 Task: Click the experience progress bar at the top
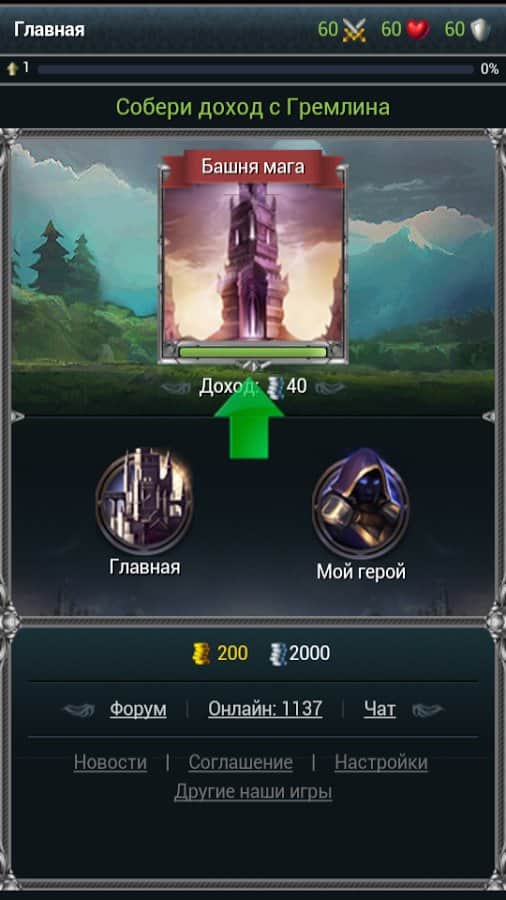pyautogui.click(x=256, y=69)
